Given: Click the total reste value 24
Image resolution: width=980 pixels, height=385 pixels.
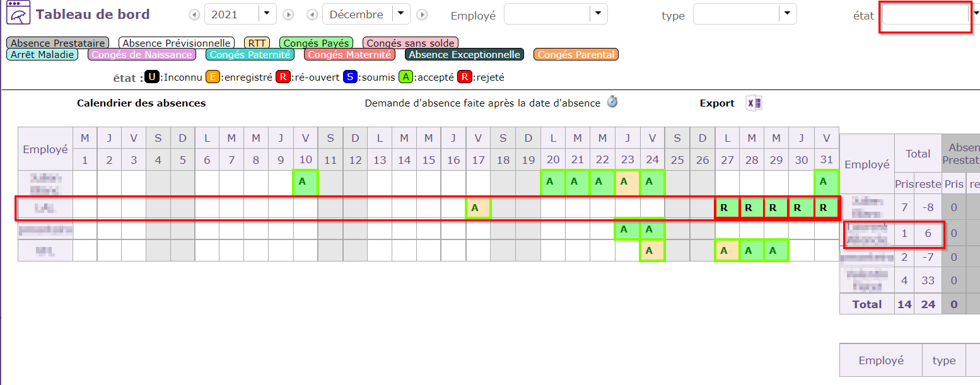Looking at the screenshot, I should tap(928, 304).
